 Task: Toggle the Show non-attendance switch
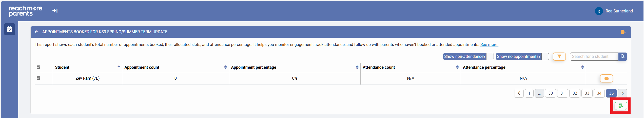coord(490,57)
